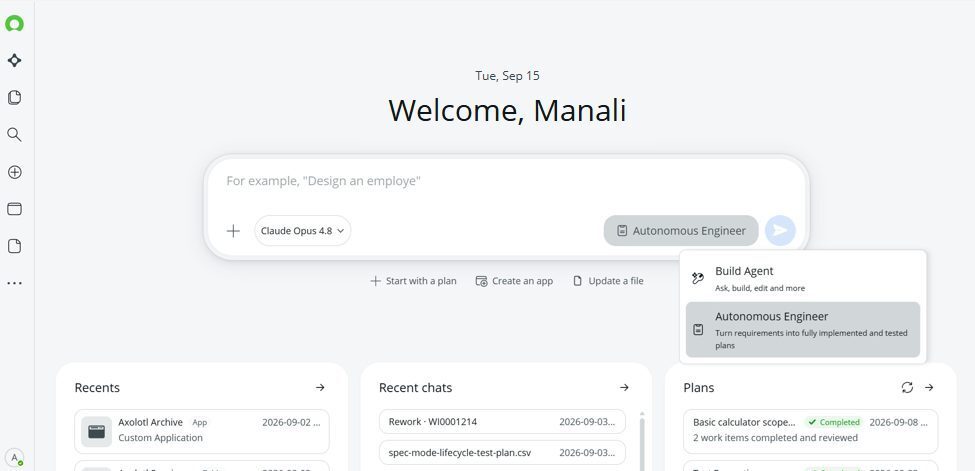Click the Recent chats heading
This screenshot has height=471, width=975.
(x=415, y=388)
